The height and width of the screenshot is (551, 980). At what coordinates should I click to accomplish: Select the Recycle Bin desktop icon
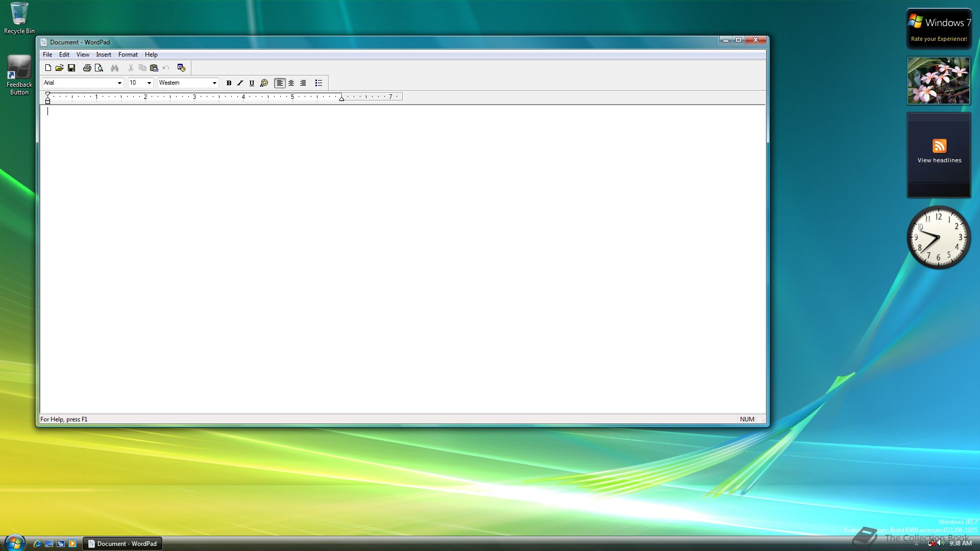click(19, 18)
